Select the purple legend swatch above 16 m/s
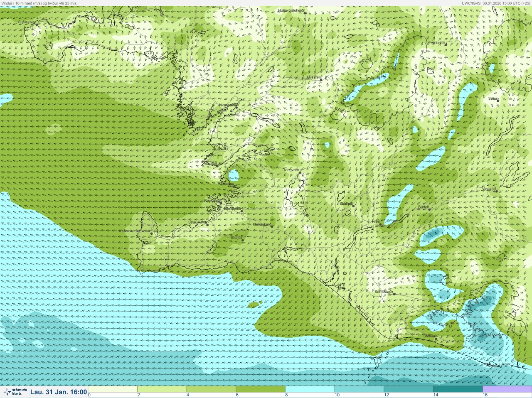Viewport: 532px width, 398px height. [x=507, y=389]
